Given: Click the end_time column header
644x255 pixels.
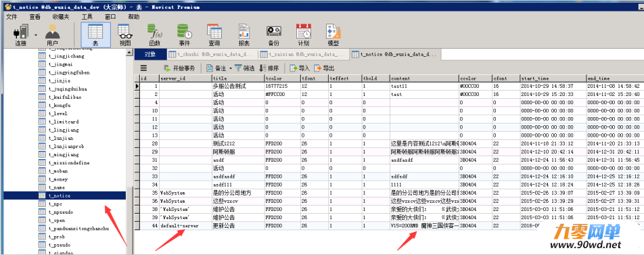Looking at the screenshot, I should click(x=615, y=78).
